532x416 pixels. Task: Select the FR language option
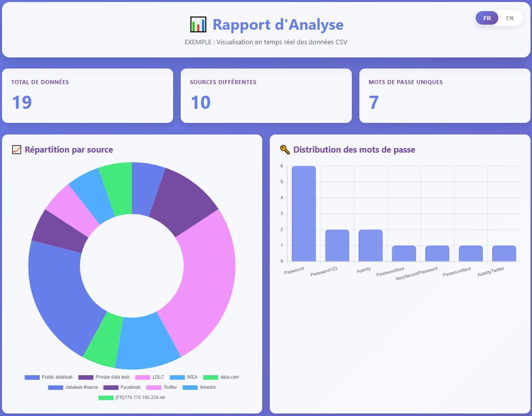coord(487,18)
